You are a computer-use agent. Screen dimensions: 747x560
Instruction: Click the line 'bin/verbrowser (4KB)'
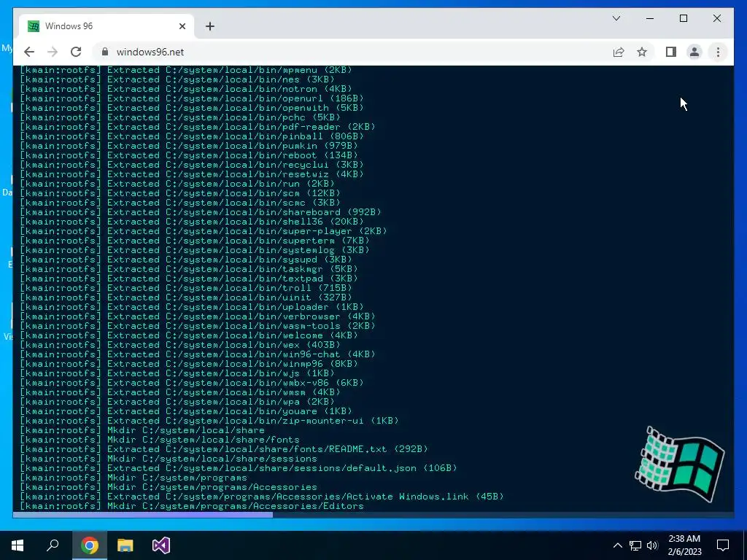tap(197, 316)
